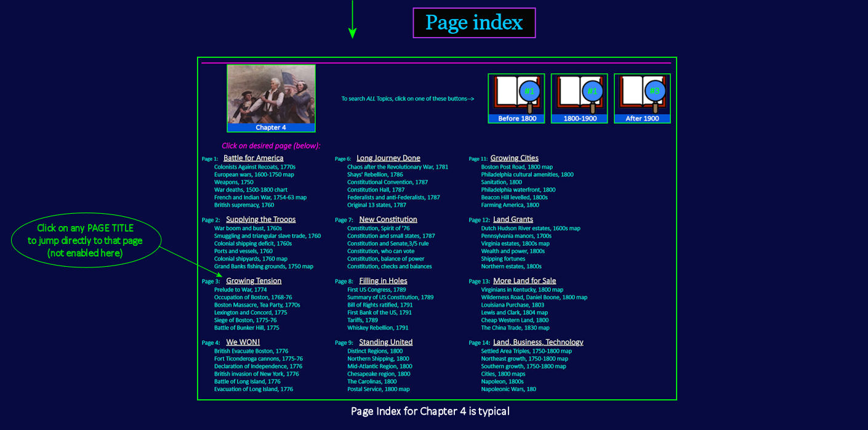Select 'Lewis and Clark, 1804 map'
This screenshot has height=430, width=868.
515,312
